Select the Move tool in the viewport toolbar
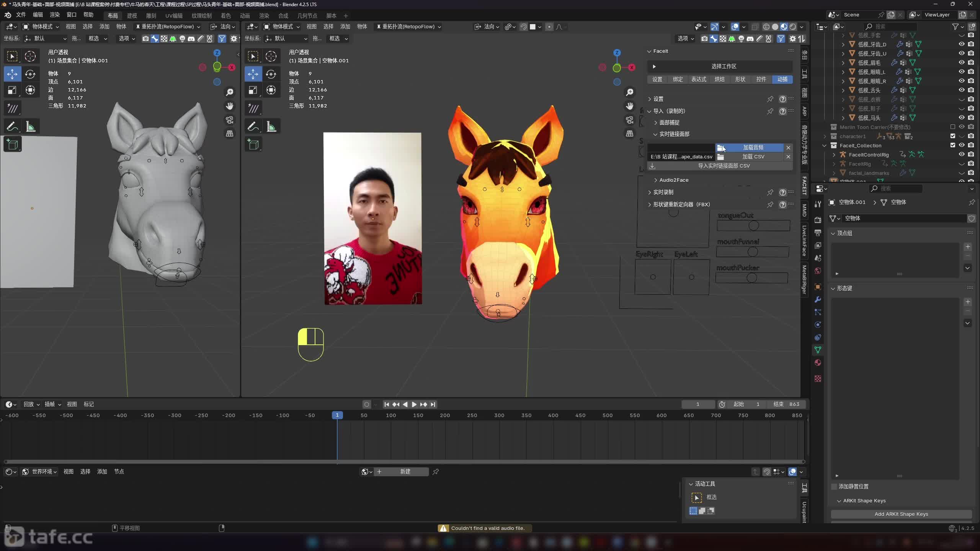Viewport: 980px width, 551px height. 12,74
